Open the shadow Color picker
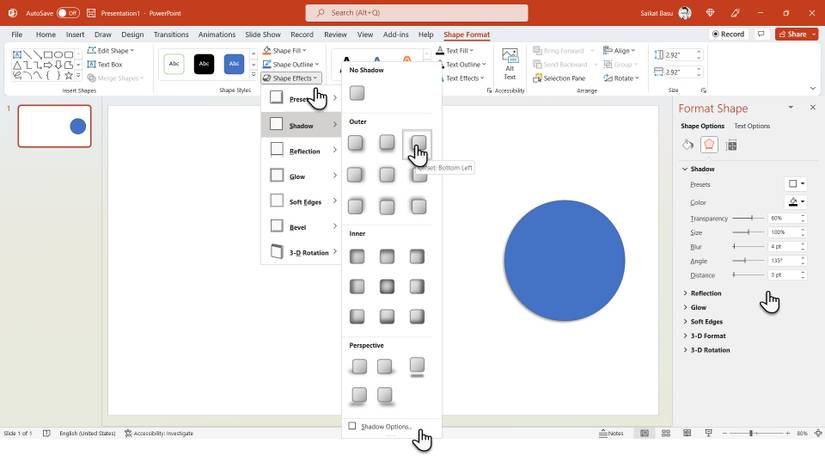This screenshot has width=825, height=457. tap(796, 202)
